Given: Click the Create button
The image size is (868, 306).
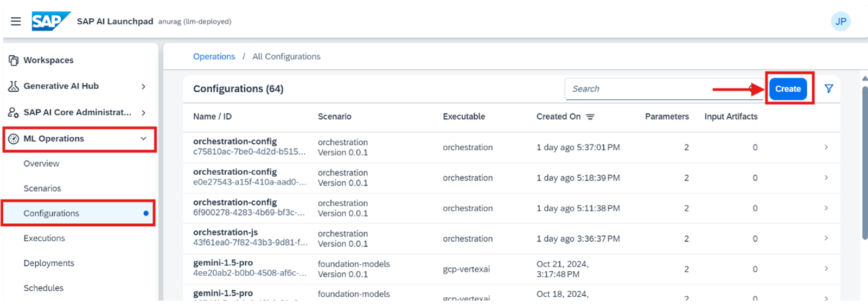Looking at the screenshot, I should pyautogui.click(x=788, y=88).
